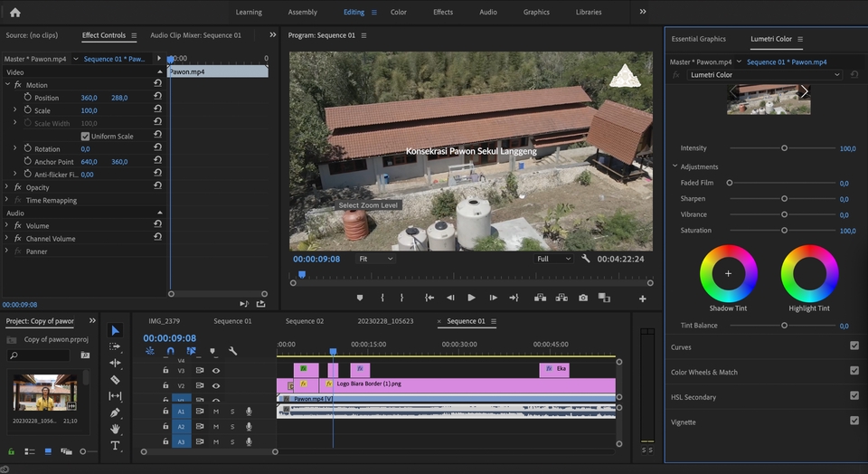Step forward one frame

[493, 298]
